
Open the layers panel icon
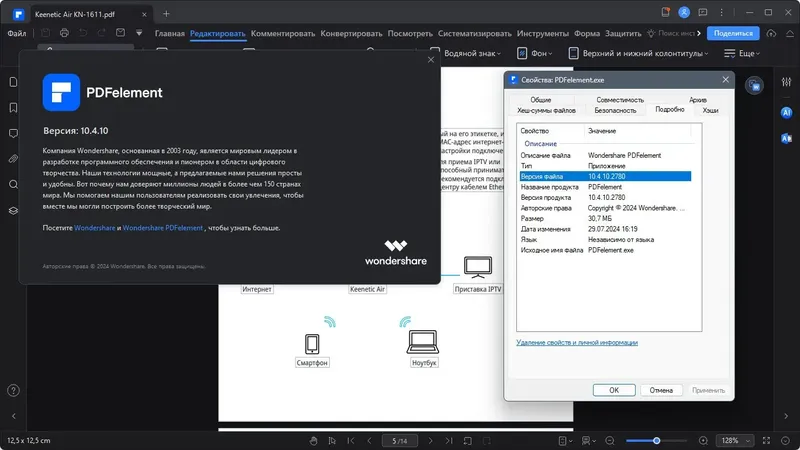(13, 211)
